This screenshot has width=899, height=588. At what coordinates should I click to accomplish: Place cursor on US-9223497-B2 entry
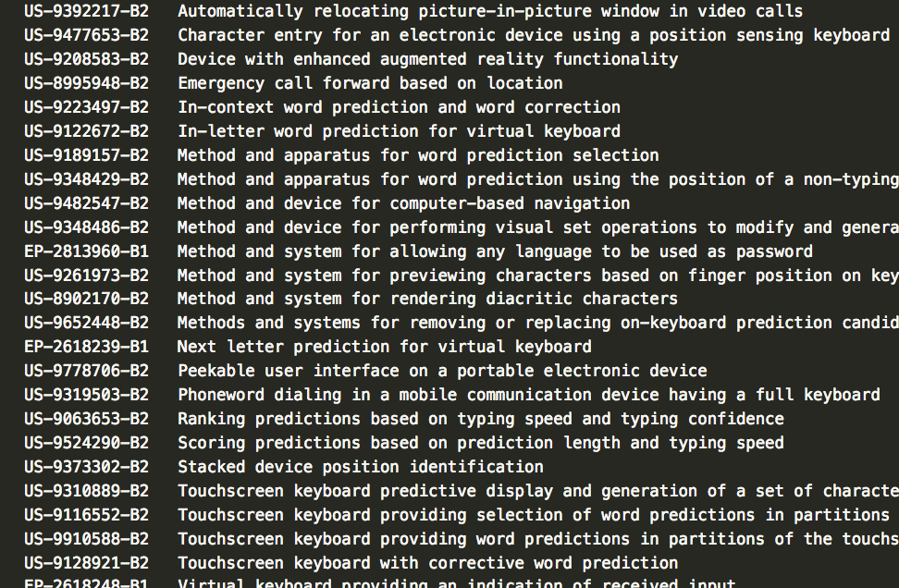point(87,107)
